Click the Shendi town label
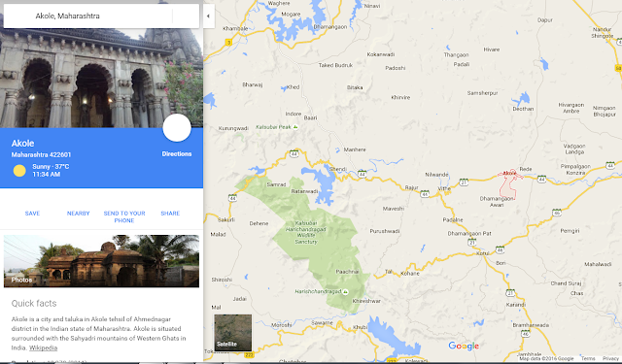Viewport: 622px width, 364px height. point(338,169)
